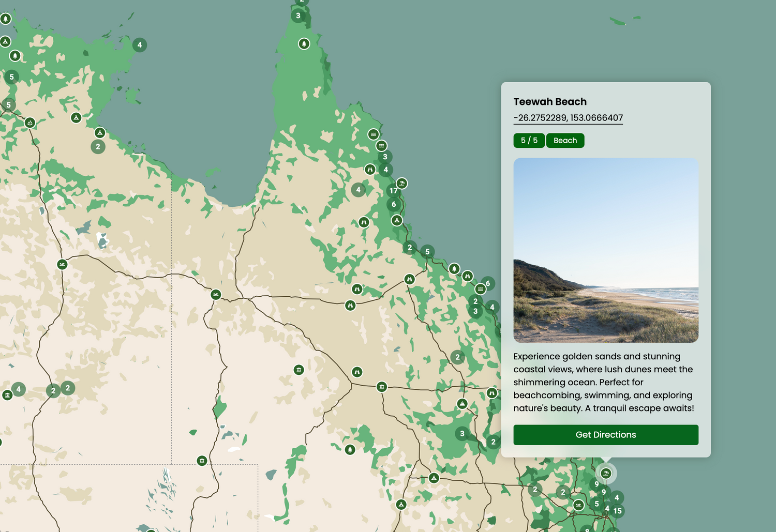Select the mountain peak marker icon
The width and height of the screenshot is (776, 532).
462,403
